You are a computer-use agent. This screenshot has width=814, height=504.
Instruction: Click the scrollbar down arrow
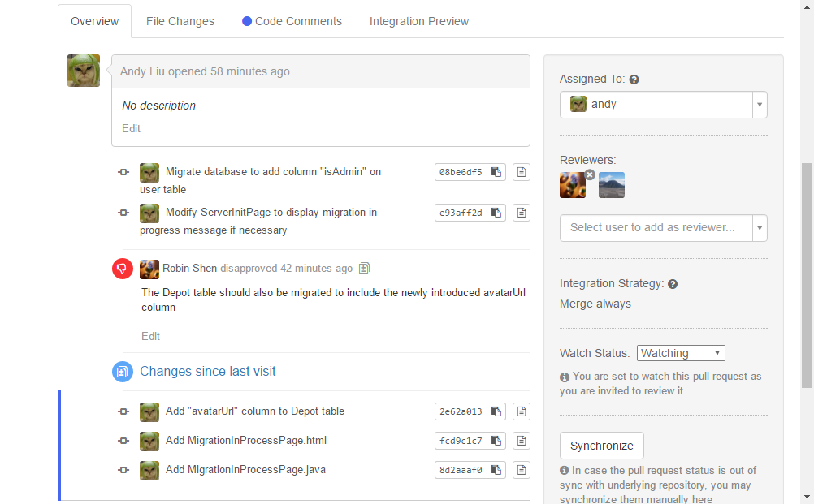click(807, 498)
